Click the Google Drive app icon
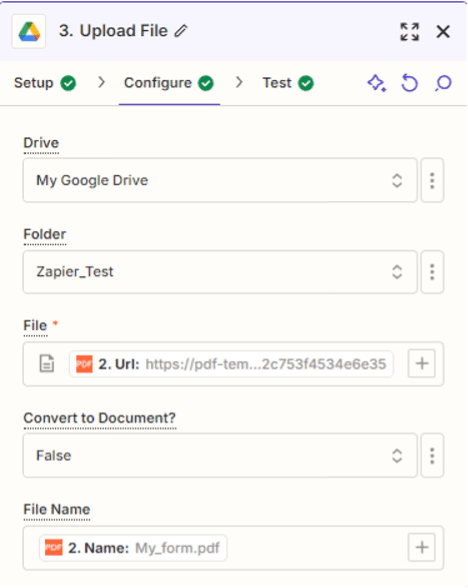The image size is (468, 588). [x=29, y=32]
